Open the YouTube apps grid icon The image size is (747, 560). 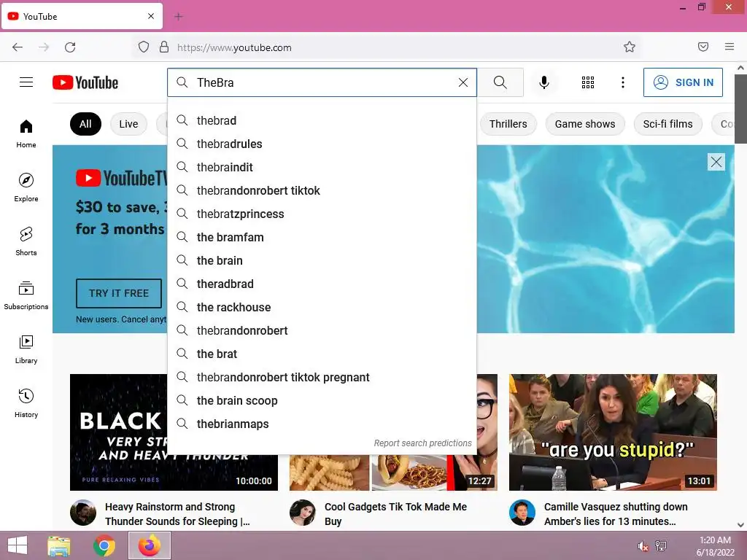588,82
